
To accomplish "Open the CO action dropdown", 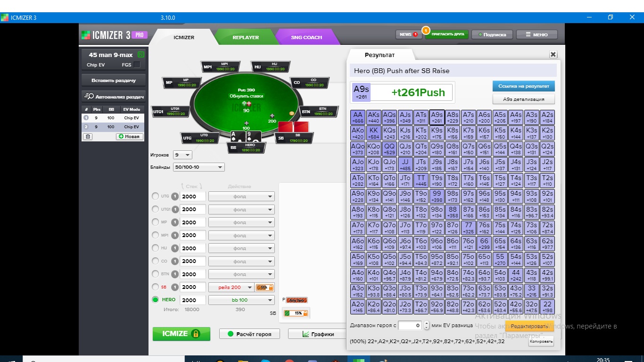I will [241, 261].
